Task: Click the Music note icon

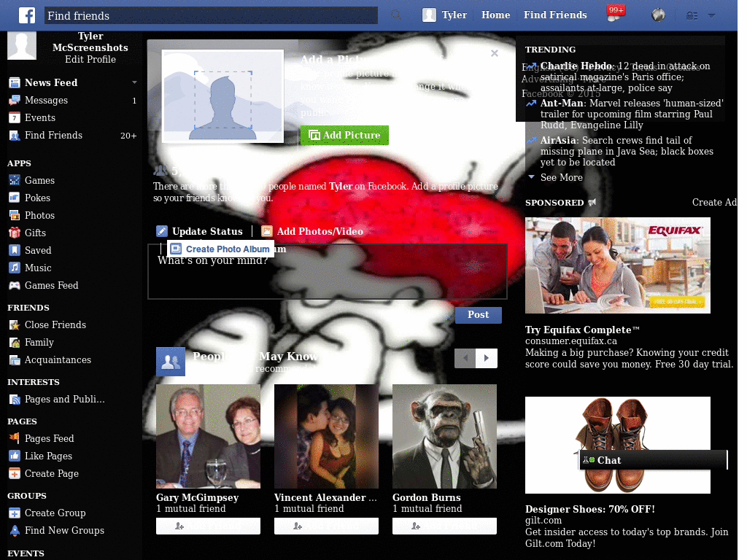Action: pos(15,268)
